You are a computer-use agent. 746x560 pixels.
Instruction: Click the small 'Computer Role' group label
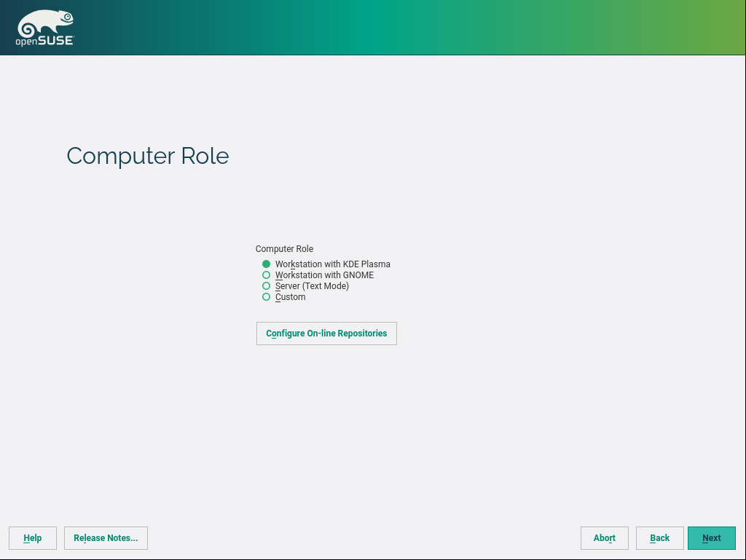284,249
